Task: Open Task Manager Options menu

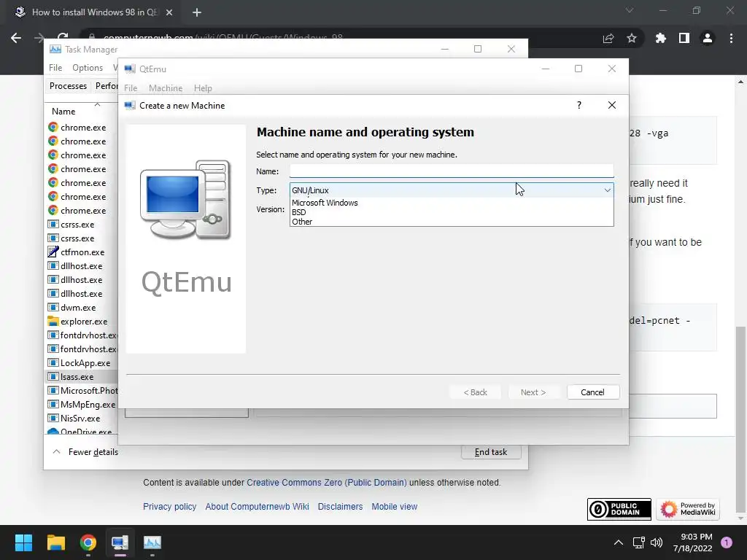Action: [88, 68]
